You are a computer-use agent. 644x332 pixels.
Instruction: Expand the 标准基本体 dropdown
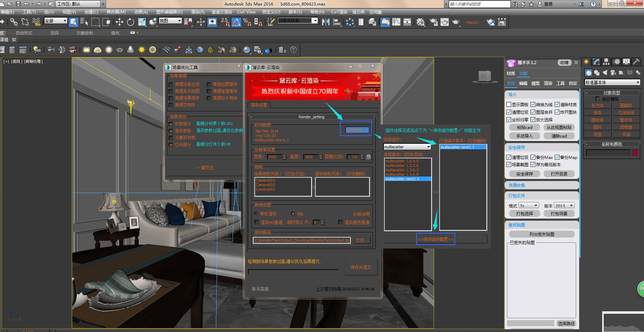612,82
